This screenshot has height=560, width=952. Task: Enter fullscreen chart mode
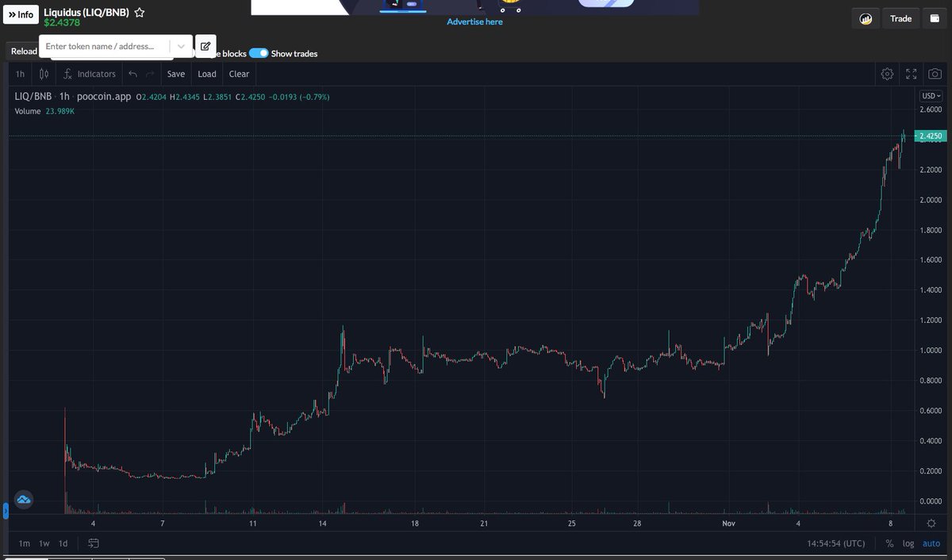pyautogui.click(x=912, y=74)
